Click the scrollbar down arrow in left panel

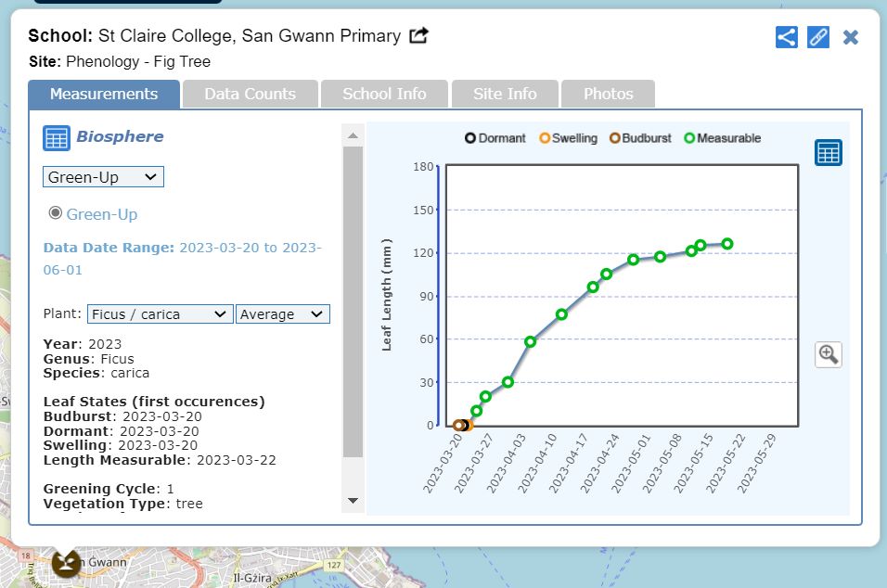[x=353, y=501]
